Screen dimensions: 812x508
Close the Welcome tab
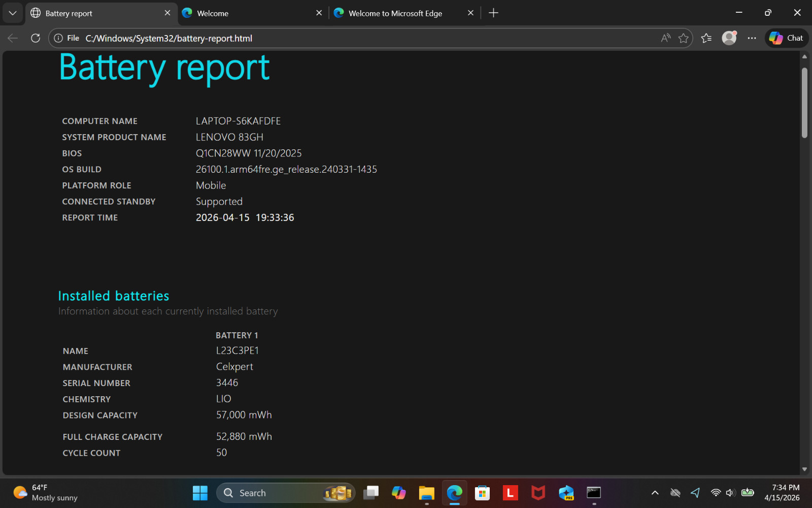pyautogui.click(x=319, y=13)
